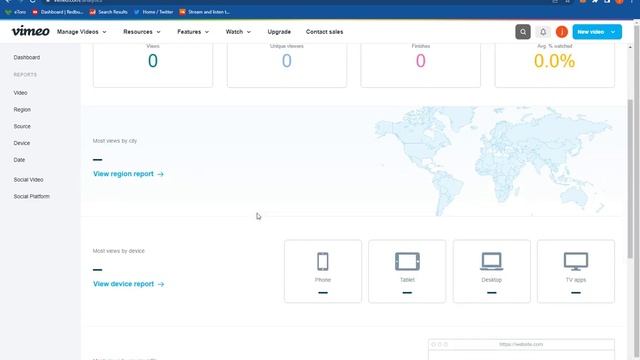Screen dimensions: 640x360
Task: Open the Home / Twitter bookmark
Action: click(153, 12)
